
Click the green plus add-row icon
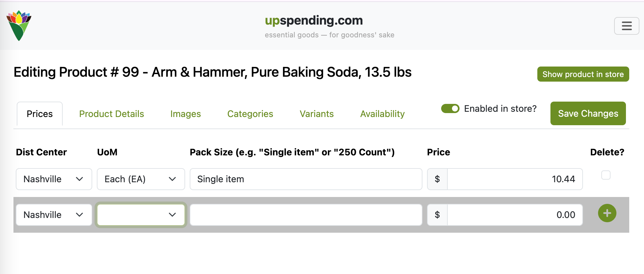tap(607, 213)
